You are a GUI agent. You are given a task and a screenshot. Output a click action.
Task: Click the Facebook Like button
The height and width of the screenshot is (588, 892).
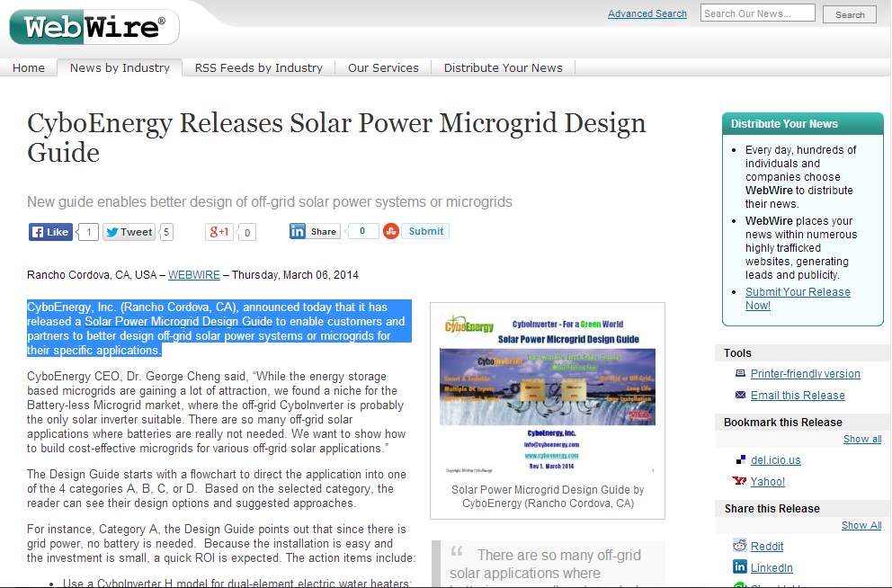coord(50,232)
